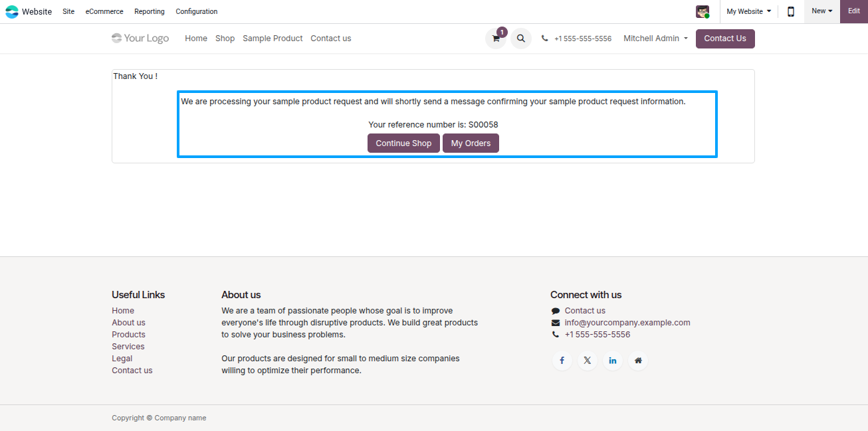868x431 pixels.
Task: Open the LinkedIn social icon
Action: click(x=613, y=361)
